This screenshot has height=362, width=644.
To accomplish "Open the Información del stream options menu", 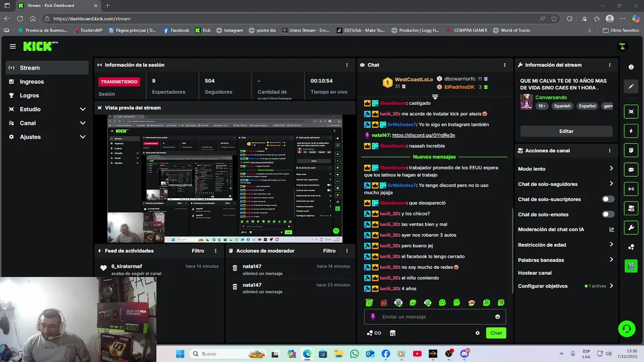I will point(610,65).
